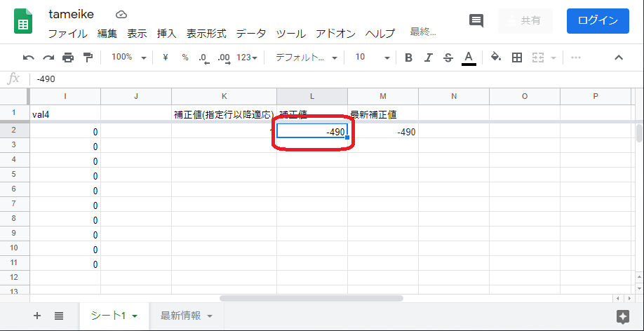The image size is (644, 331).
Task: Click the borders grid icon
Action: point(517,58)
